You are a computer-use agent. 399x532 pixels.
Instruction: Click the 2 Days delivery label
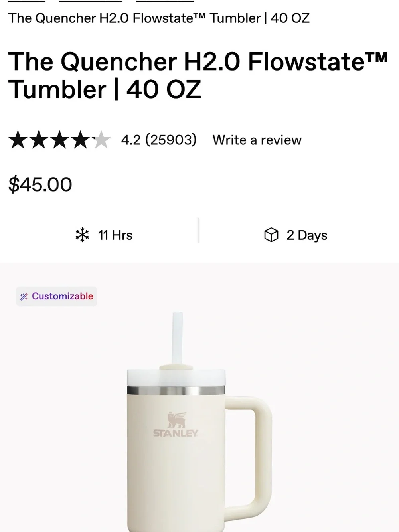tap(307, 235)
